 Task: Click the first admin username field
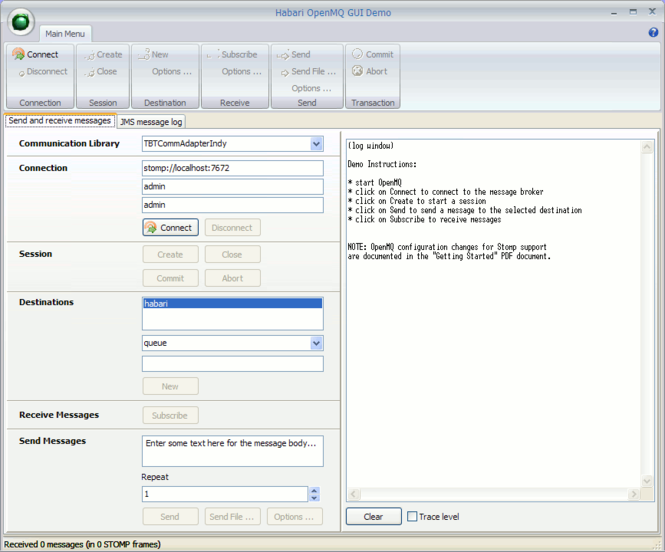pyautogui.click(x=233, y=187)
